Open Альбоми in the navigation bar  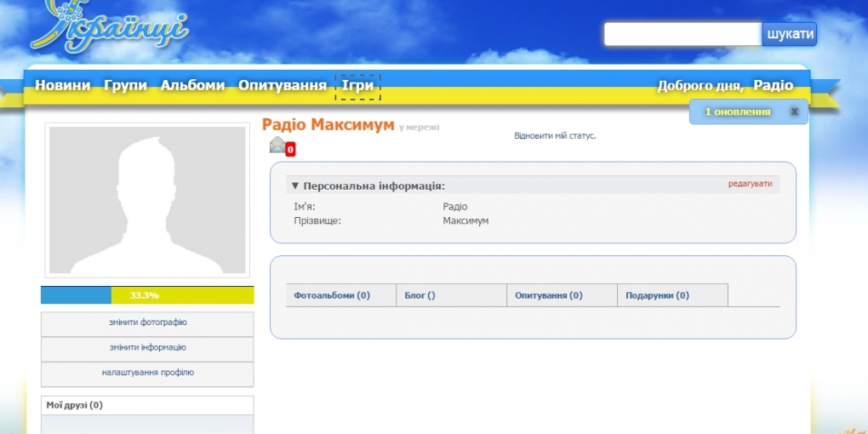(x=192, y=85)
